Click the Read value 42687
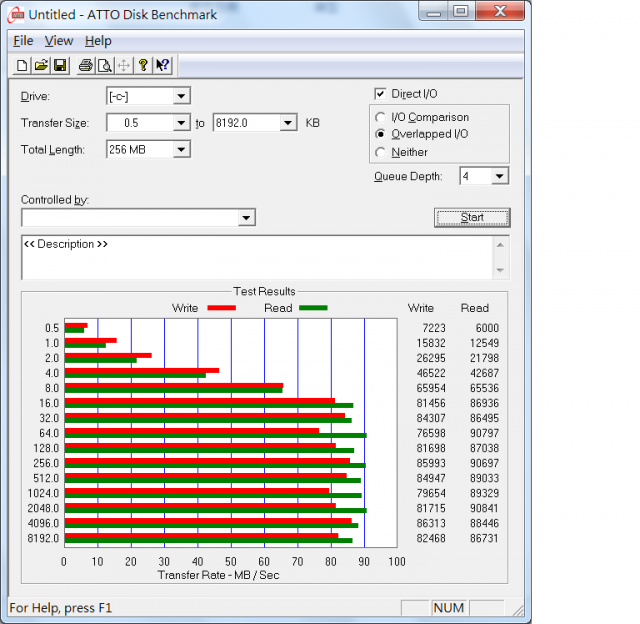Screen dimensions: 640x624 pyautogui.click(x=484, y=373)
